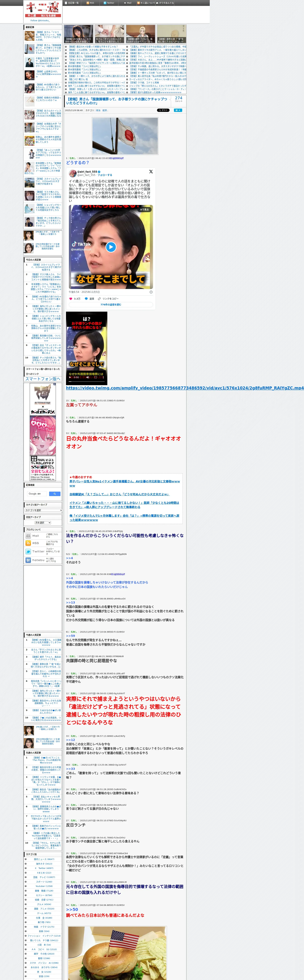
Task: Open category 海外ネタ (3413)
Action: 44,864
